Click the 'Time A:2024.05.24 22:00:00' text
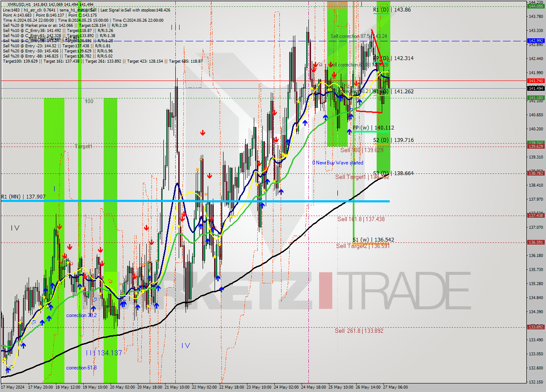Screen dimensions: 546x392 pos(28,20)
